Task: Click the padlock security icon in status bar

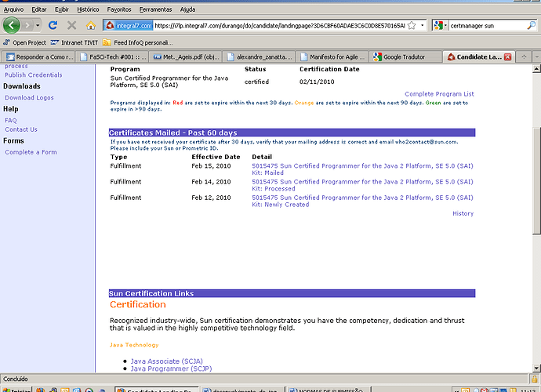Action: coord(535,379)
